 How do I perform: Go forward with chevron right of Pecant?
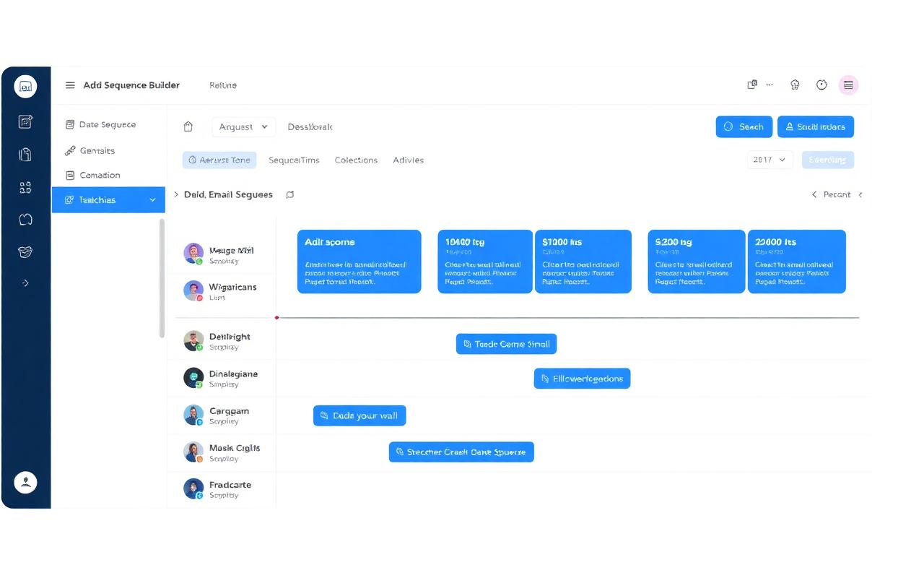(x=860, y=194)
